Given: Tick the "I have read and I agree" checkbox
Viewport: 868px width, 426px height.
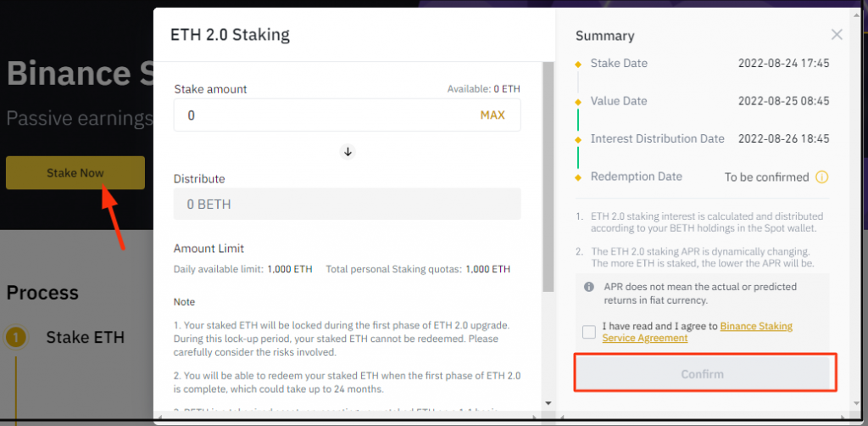Looking at the screenshot, I should point(589,332).
